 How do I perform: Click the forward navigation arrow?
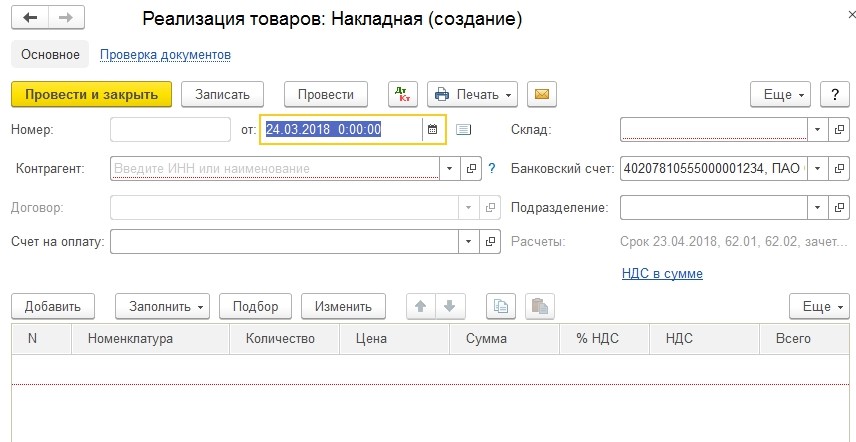tap(65, 19)
